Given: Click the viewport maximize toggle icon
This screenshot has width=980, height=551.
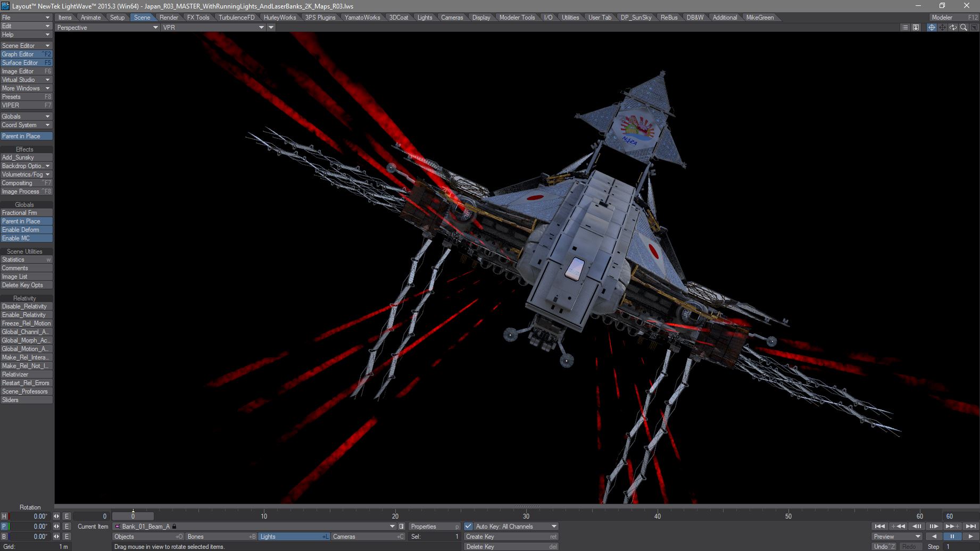Looking at the screenshot, I should (974, 28).
